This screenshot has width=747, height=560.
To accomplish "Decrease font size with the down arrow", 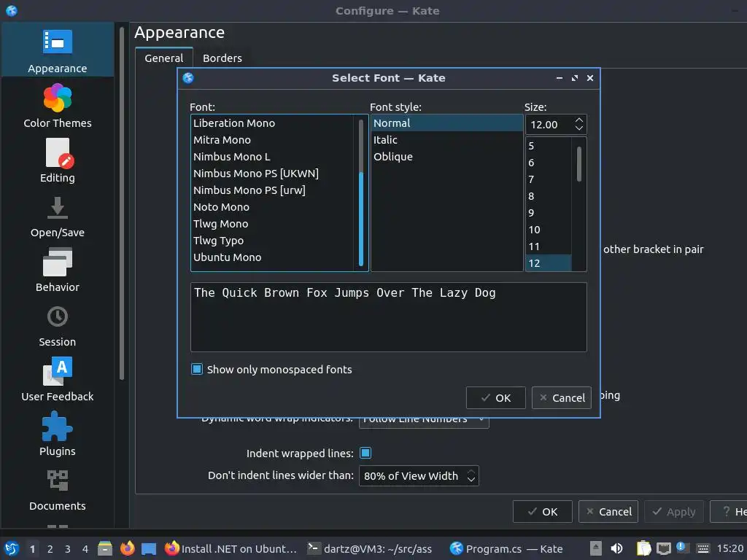I will point(578,128).
